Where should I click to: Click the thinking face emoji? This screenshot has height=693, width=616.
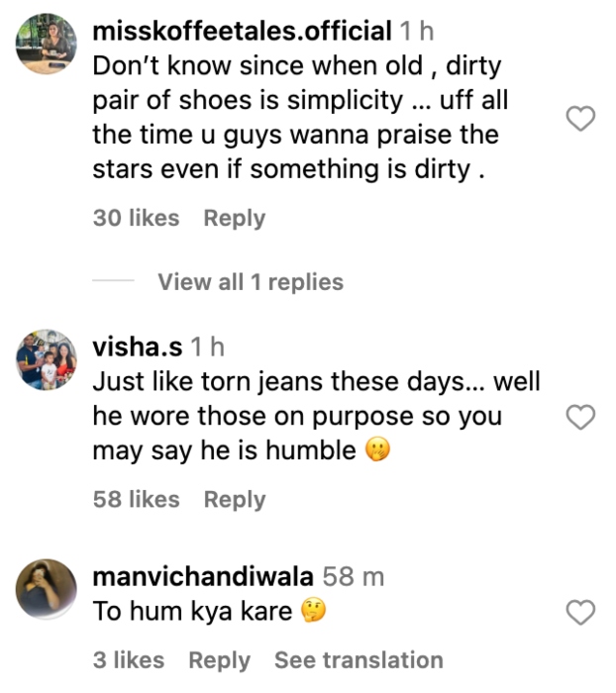(312, 612)
